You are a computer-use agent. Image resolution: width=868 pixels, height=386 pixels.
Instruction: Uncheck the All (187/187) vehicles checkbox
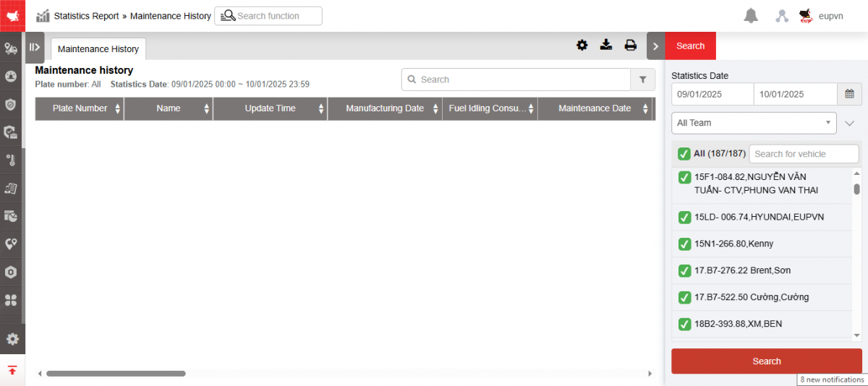click(684, 154)
